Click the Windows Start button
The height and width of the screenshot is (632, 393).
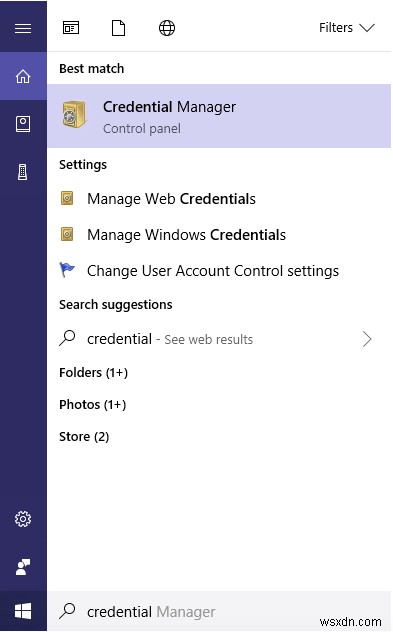[x=23, y=611]
